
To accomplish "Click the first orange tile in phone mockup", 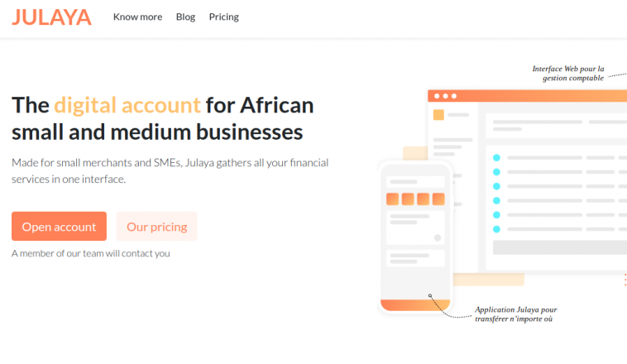I will click(x=393, y=199).
